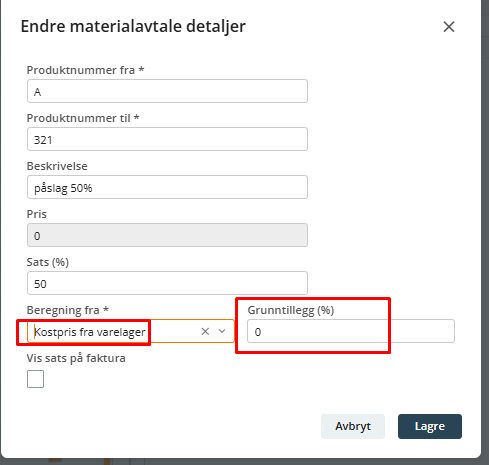Cancel changes with the Avbryt button
The width and height of the screenshot is (489, 465).
click(x=353, y=426)
